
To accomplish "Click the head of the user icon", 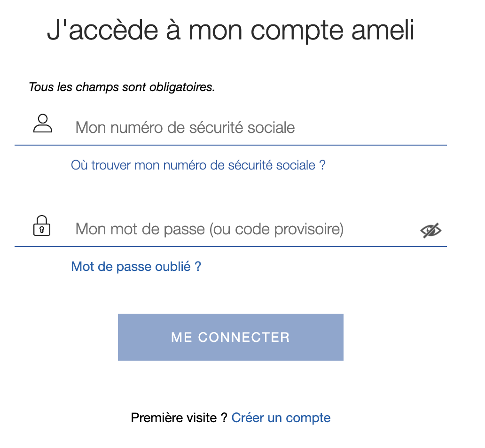I will click(43, 119).
